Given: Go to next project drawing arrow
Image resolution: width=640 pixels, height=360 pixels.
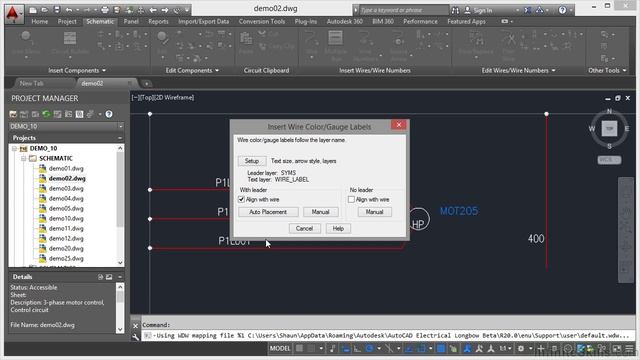Looking at the screenshot, I should [164, 10].
